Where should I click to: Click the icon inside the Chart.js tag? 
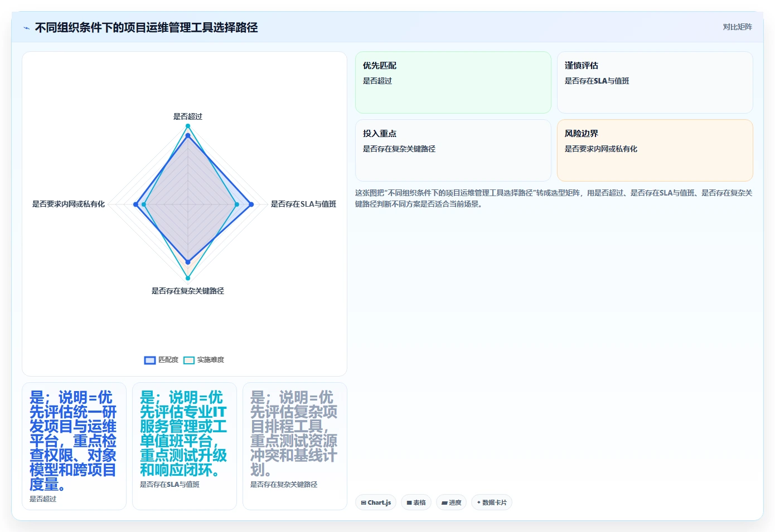point(364,502)
